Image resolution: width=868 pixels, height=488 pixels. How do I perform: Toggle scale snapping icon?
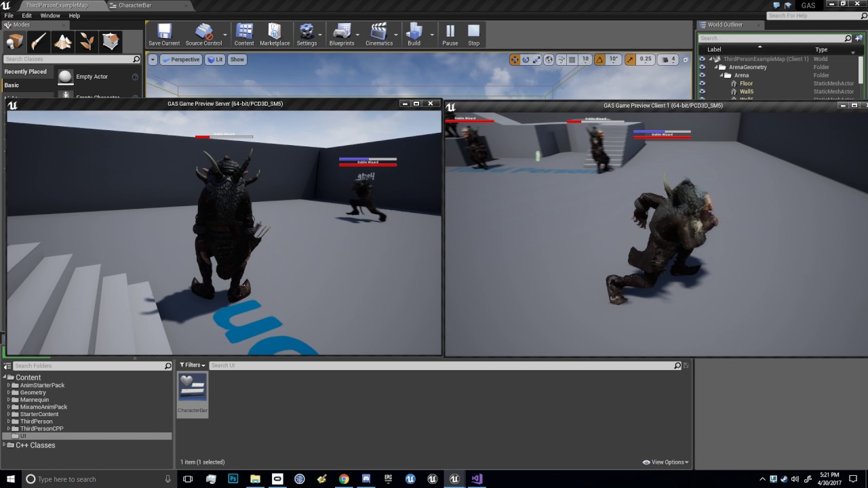(631, 60)
